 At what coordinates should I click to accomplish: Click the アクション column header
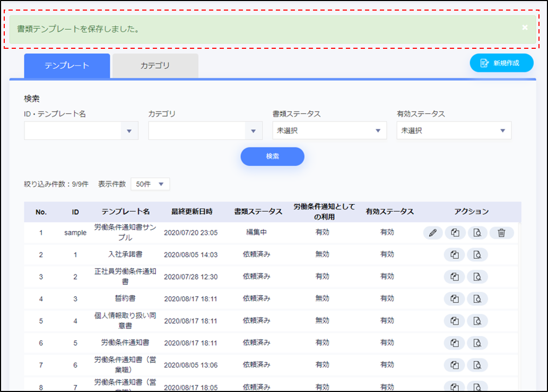471,212
